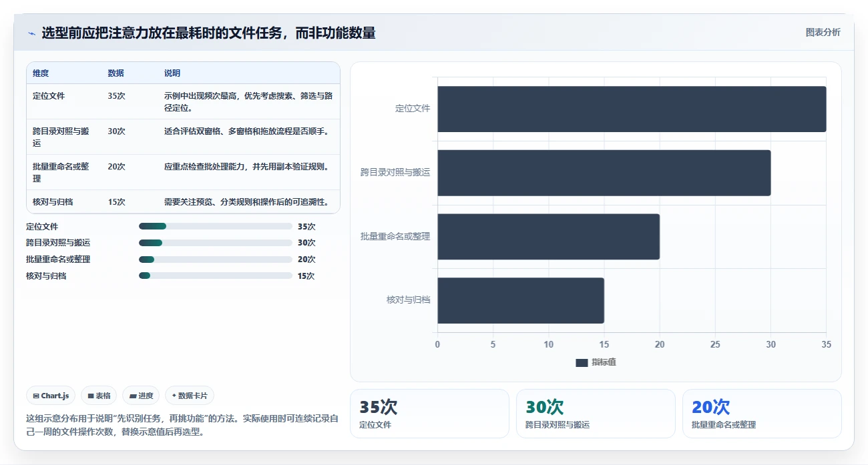Click the 定位文件 label in the progress list
The width and height of the screenshot is (868, 465).
[42, 227]
